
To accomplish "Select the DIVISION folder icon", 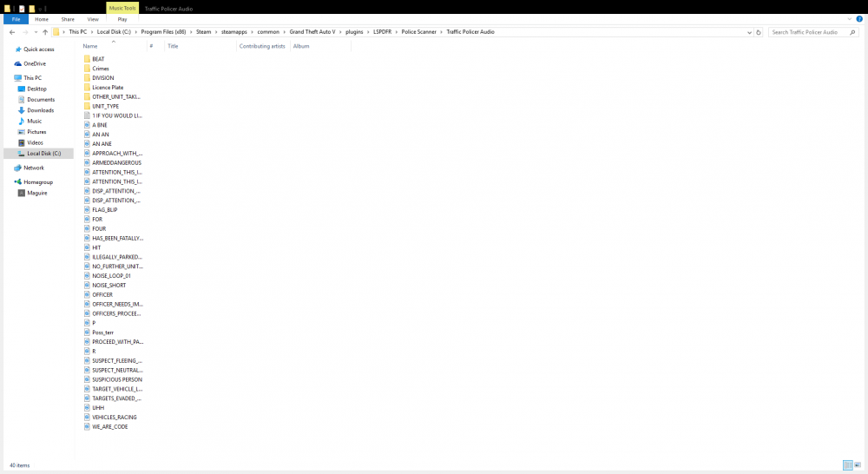I will pyautogui.click(x=87, y=77).
